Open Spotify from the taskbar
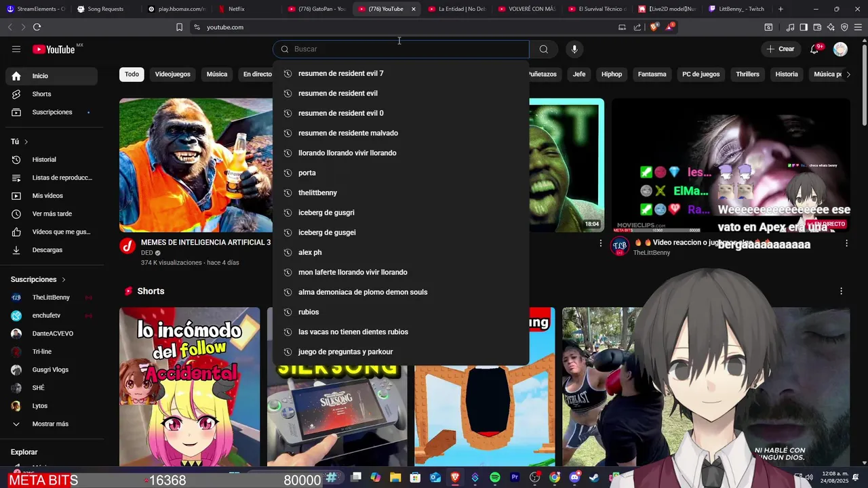This screenshot has height=488, width=868. tap(495, 478)
